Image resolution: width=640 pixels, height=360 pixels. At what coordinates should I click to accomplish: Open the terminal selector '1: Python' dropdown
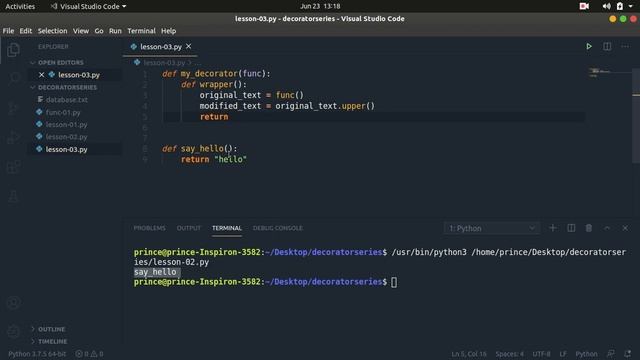[x=492, y=228]
